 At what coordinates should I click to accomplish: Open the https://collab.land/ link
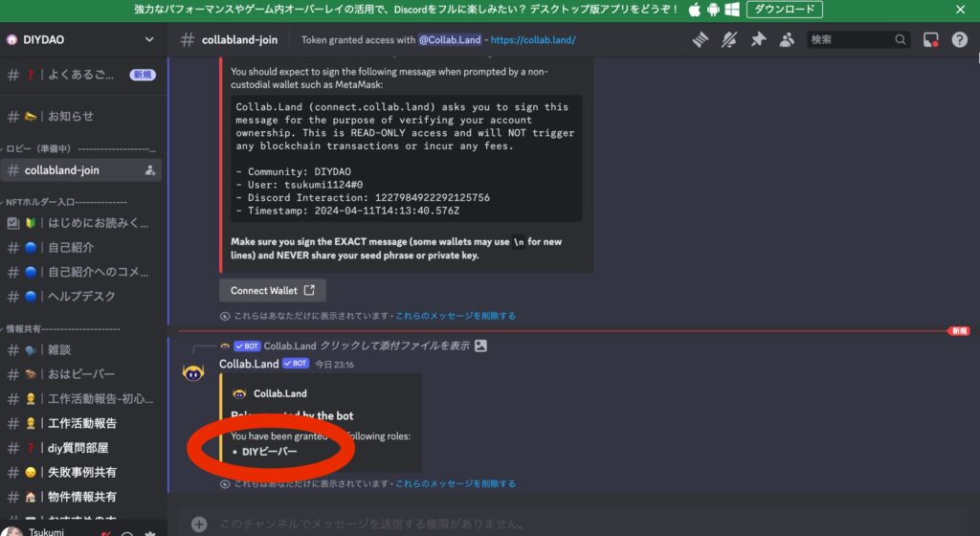tap(533, 40)
